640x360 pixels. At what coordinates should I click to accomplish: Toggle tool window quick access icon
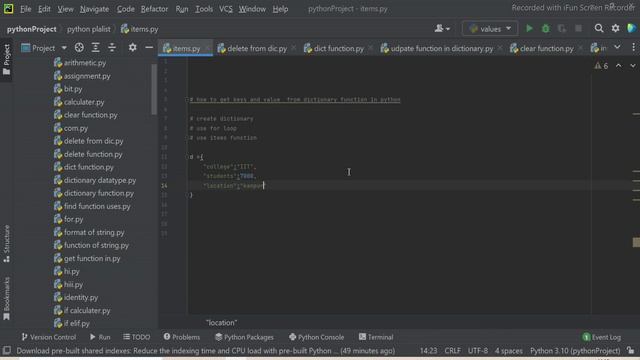click(x=7, y=350)
